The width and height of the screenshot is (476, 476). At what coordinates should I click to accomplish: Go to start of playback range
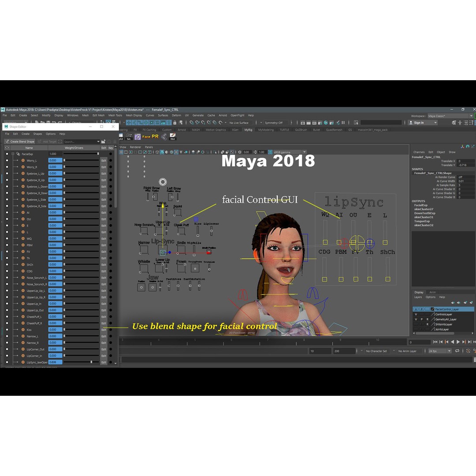435,342
